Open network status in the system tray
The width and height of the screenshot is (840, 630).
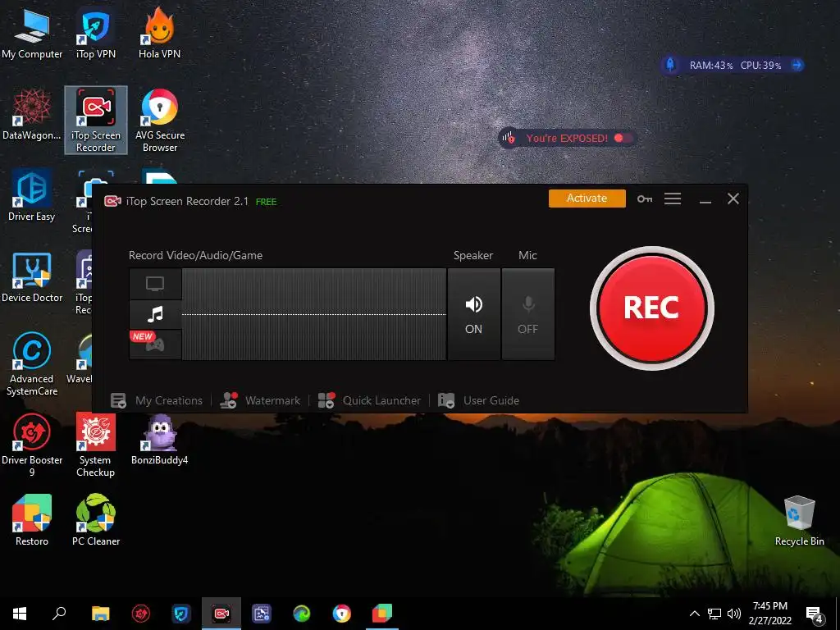coord(714,614)
